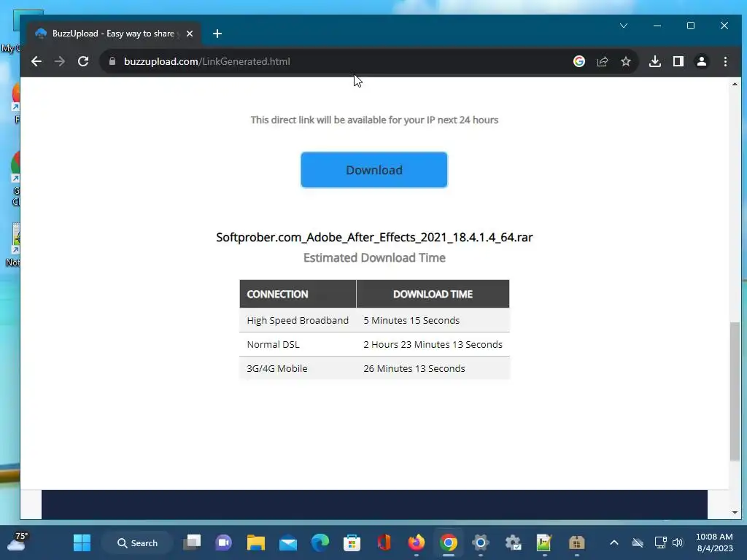Click the scrollbar down arrow

pos(735,513)
